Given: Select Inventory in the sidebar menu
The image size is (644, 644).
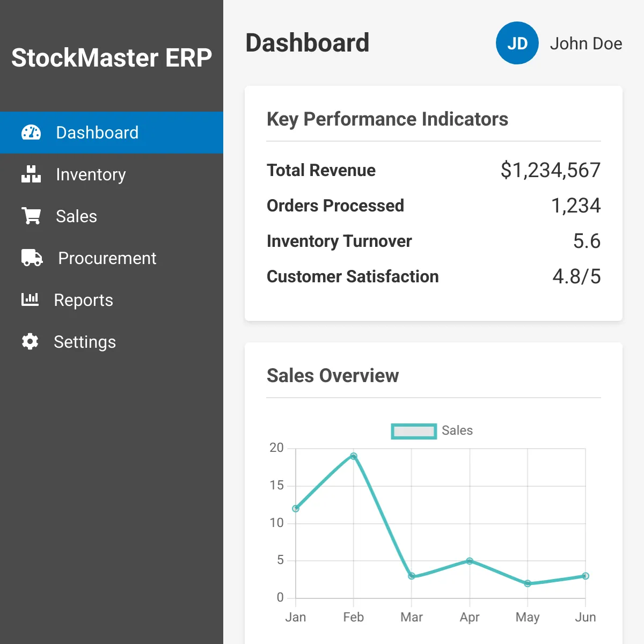Looking at the screenshot, I should click(x=91, y=174).
